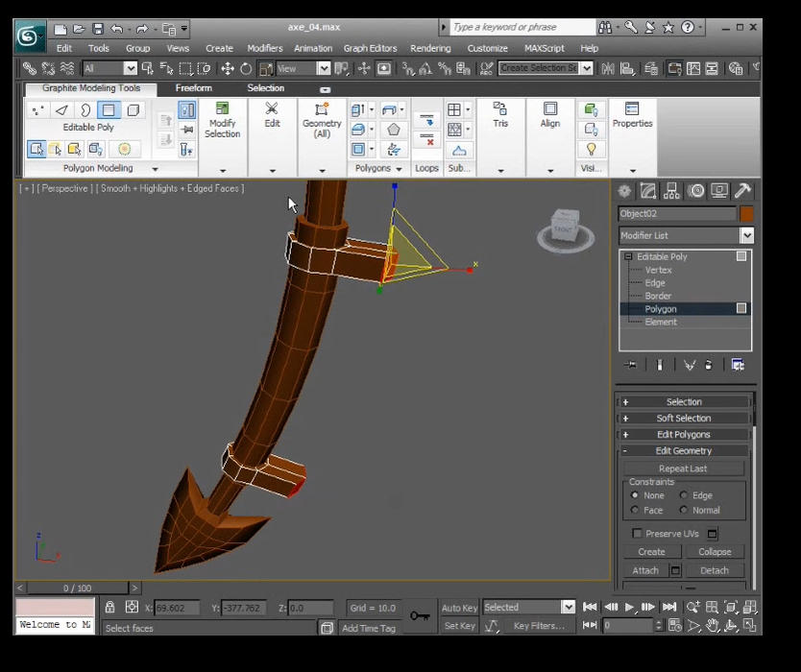Click the object color swatch beside Object02
801x672 pixels.
pos(746,213)
